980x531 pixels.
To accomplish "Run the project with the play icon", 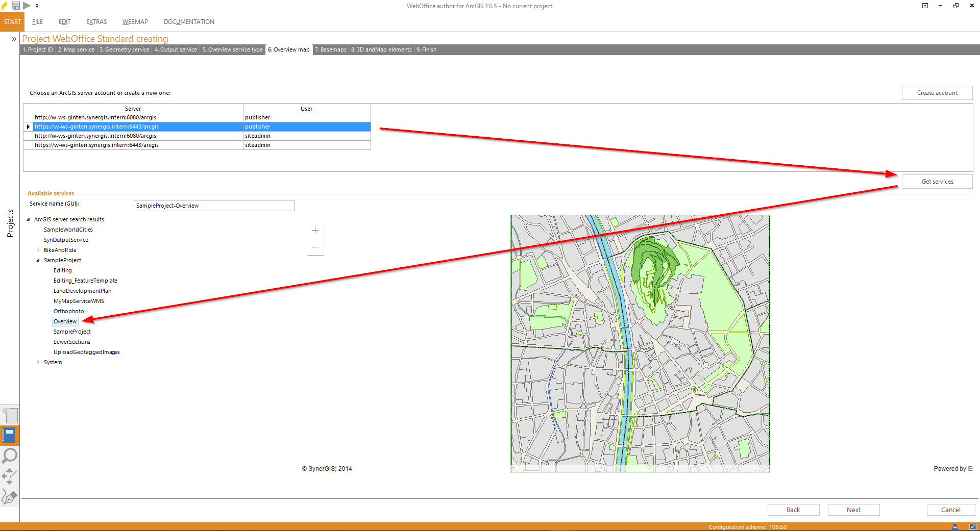I will coord(27,6).
